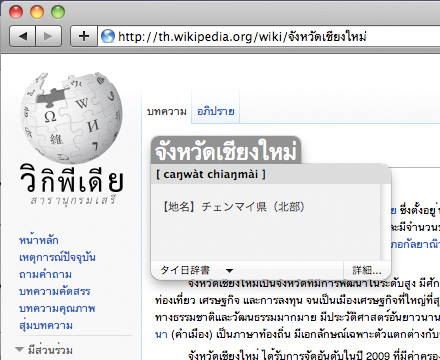Click the วิกิพีเดีย wordmark under the logo
Viewport: 440px width, 360px height.
tap(72, 179)
